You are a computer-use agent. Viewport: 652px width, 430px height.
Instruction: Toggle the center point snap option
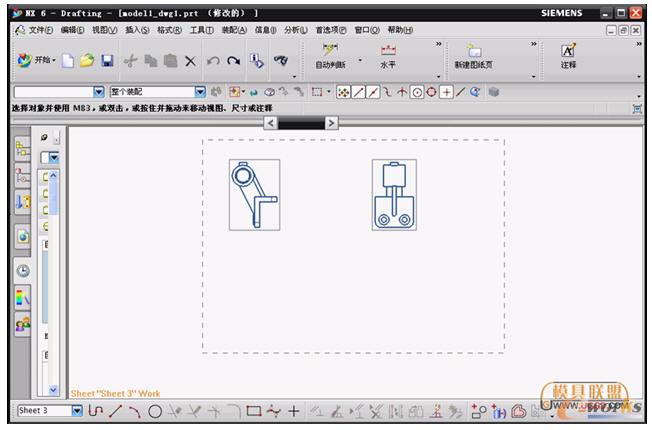pyautogui.click(x=417, y=92)
